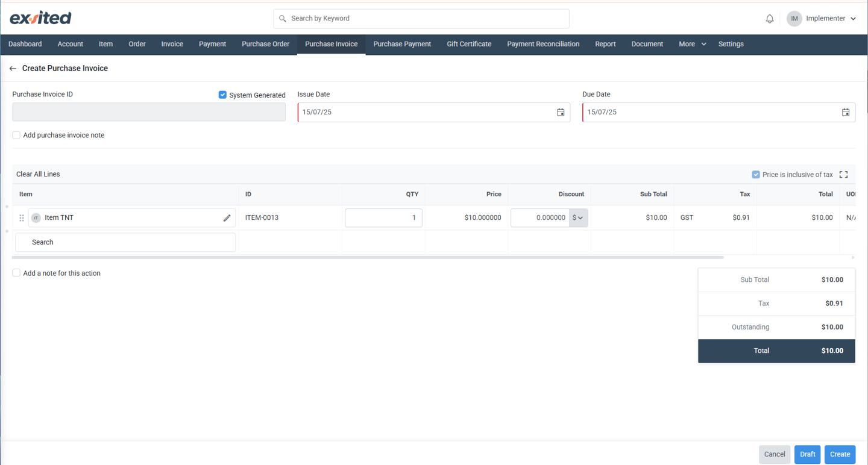Open Gift Certificate
Image resolution: width=868 pixels, height=465 pixels.
[x=469, y=44]
